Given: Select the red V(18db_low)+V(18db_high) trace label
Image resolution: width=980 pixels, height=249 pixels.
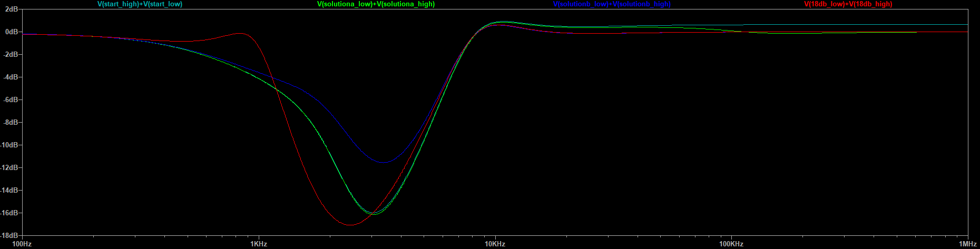Looking at the screenshot, I should pos(848,4).
